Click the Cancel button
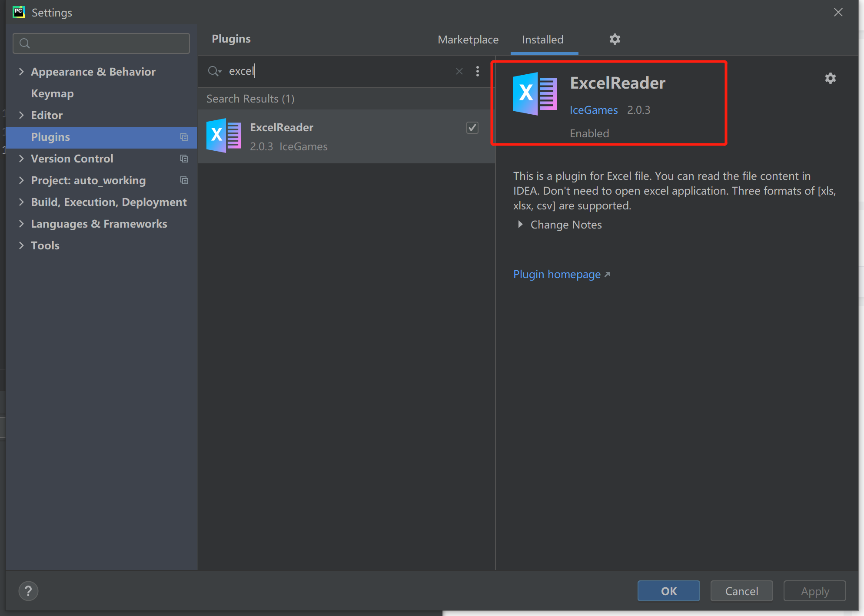This screenshot has width=864, height=616. [741, 591]
